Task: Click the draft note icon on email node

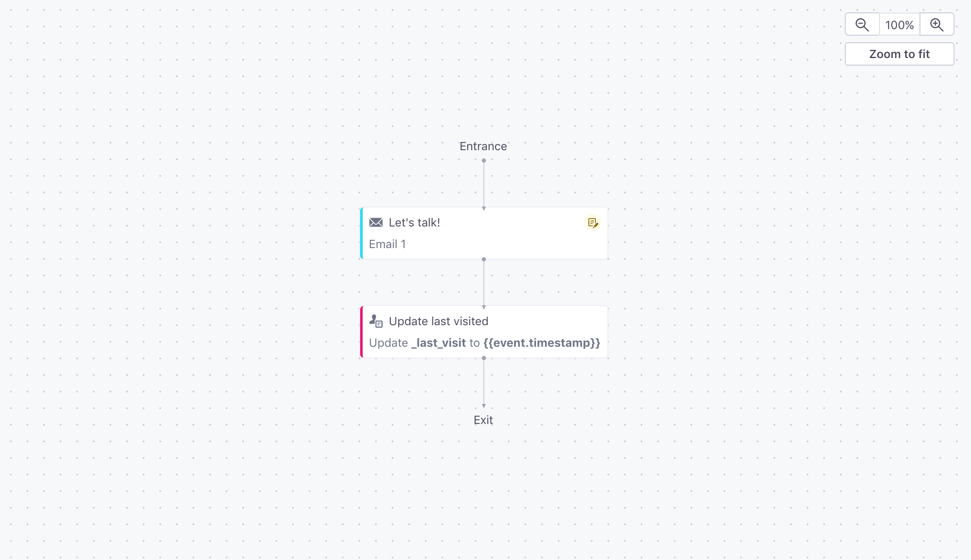Action: (x=593, y=223)
